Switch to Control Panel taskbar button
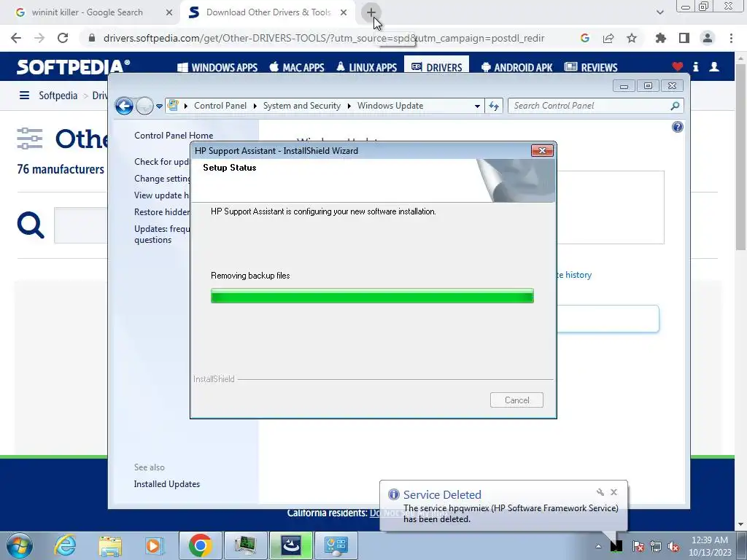Viewport: 747px width, 560px height. pos(336,545)
